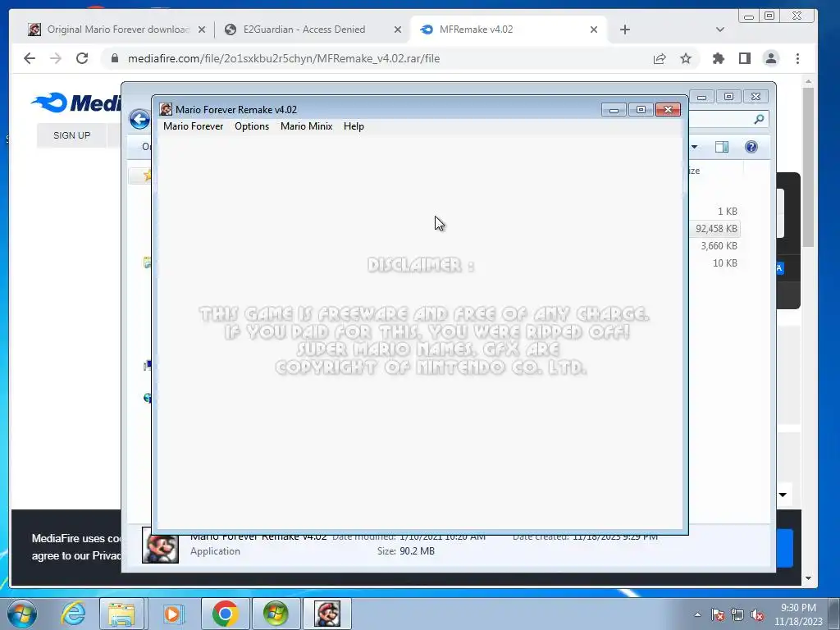Show hidden system tray icons
The height and width of the screenshot is (630, 840).
pos(697,614)
